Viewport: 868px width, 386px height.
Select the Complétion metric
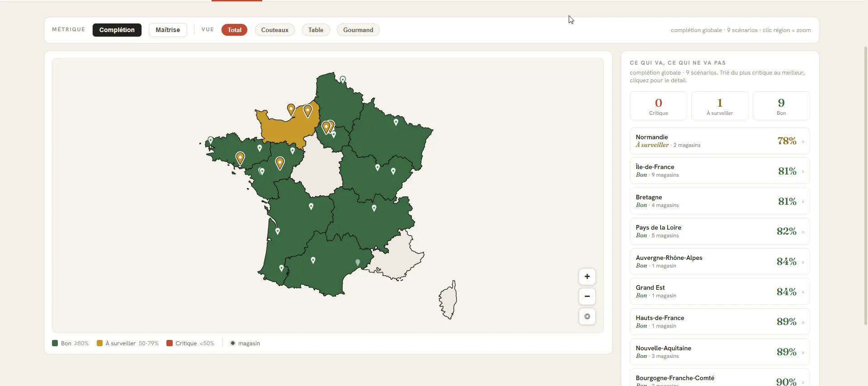[117, 30]
